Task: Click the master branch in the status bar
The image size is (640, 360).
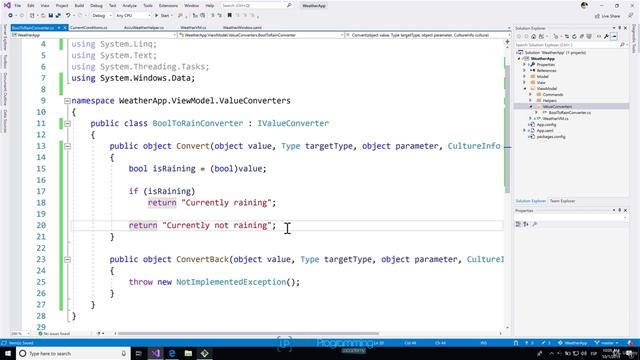Action: [x=607, y=343]
